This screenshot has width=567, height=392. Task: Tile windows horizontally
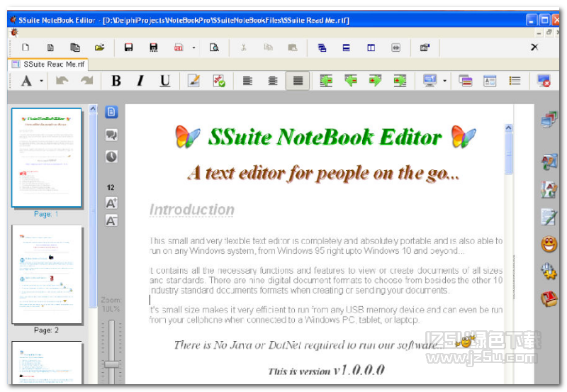[346, 47]
